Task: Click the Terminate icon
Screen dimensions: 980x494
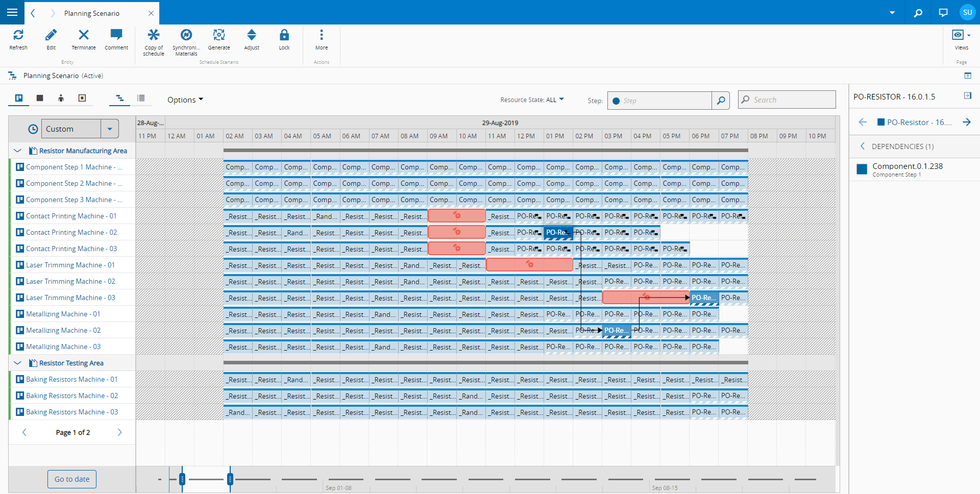Action: click(83, 35)
